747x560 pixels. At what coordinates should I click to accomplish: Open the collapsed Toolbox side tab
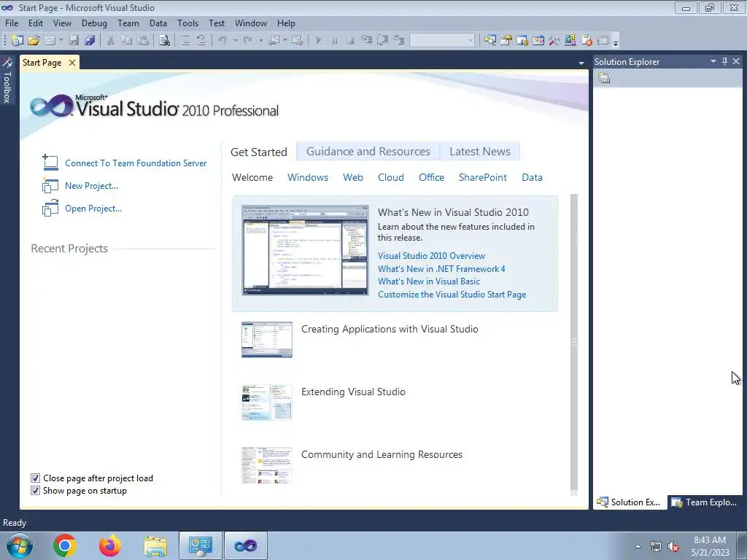pos(7,80)
